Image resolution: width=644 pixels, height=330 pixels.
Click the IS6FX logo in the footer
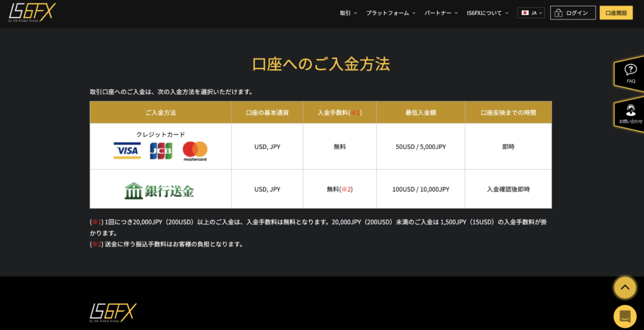[x=113, y=313]
